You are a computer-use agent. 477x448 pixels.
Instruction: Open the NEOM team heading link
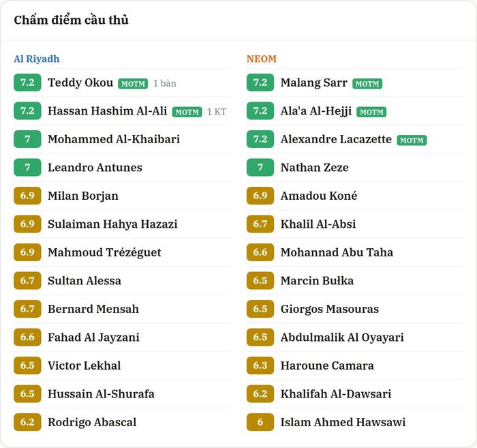262,59
